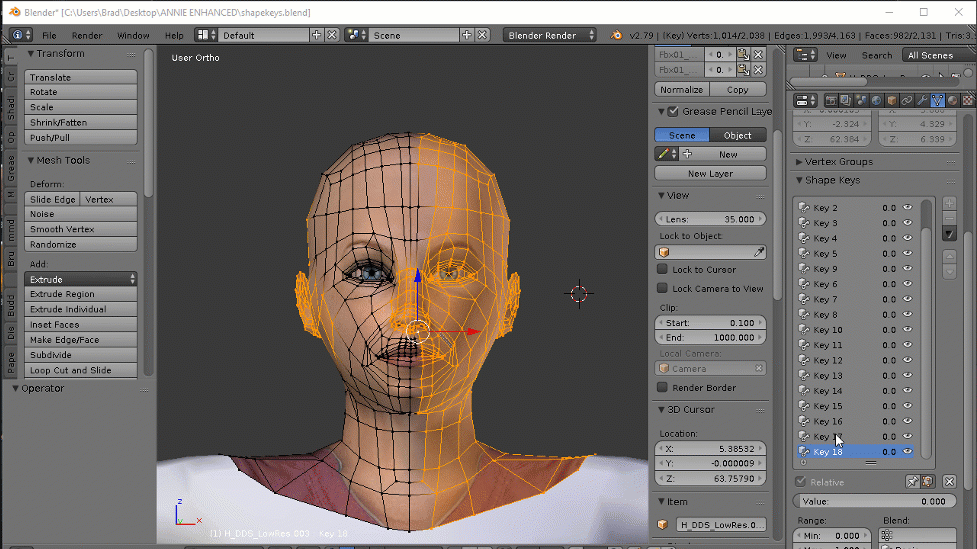Screen dimensions: 977x549
Task: Switch Grease Pencil source to Object tab
Action: pos(738,135)
